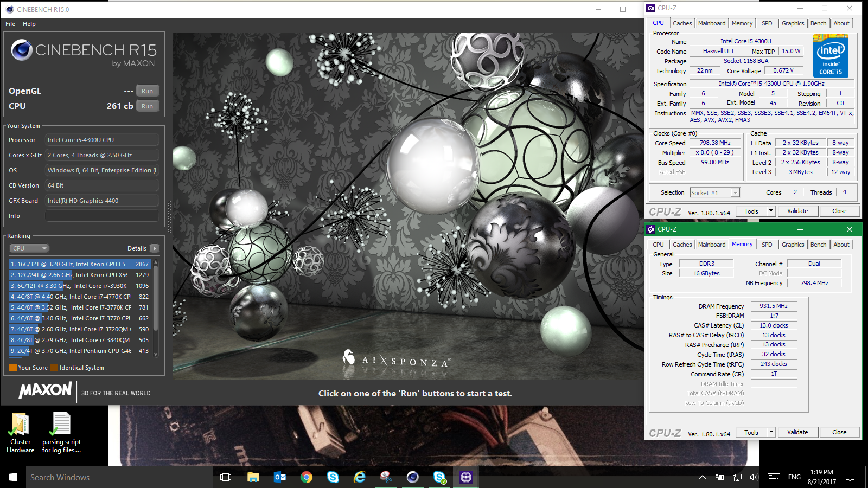Click Tools button in bottom CPU-Z window
868x488 pixels.
coord(751,433)
